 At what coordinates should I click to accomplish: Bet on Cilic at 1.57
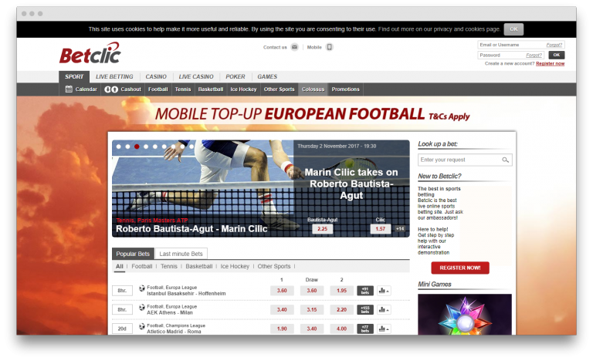coord(381,229)
